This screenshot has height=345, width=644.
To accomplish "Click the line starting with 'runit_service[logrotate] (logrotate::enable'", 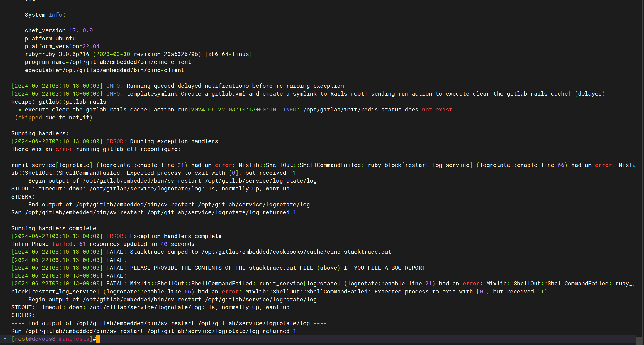I will pyautogui.click(x=323, y=165).
